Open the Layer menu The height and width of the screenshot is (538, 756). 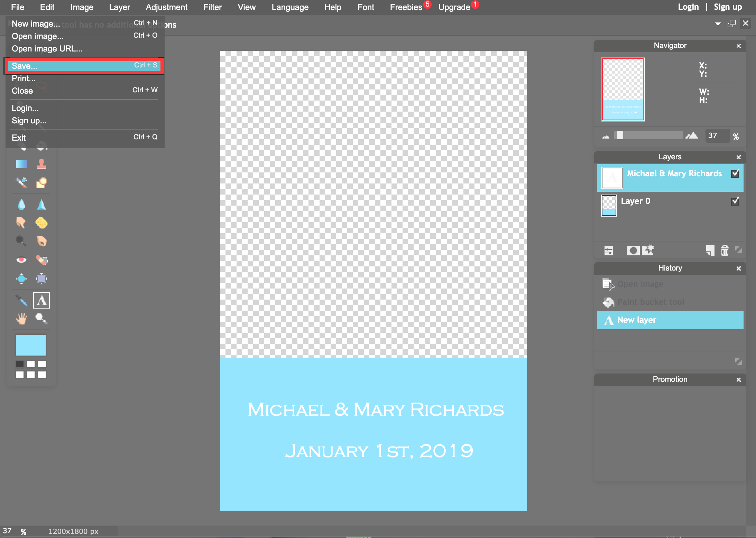(119, 7)
